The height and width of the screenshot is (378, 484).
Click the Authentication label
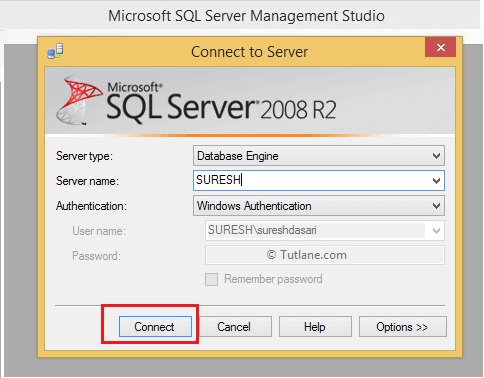coord(91,206)
